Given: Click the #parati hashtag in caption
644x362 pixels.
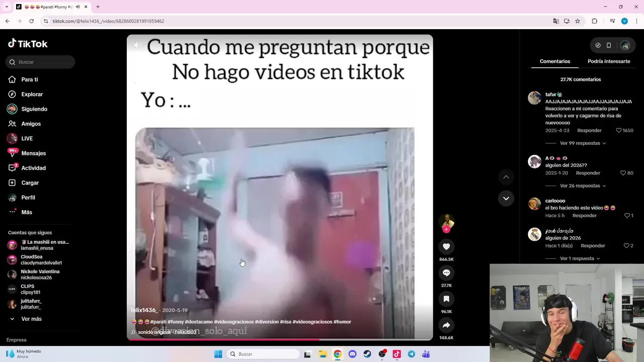Looking at the screenshot, I should 158,322.
